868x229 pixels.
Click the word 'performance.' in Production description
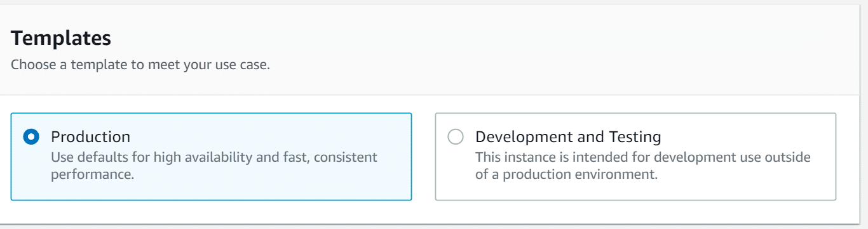[x=93, y=174]
